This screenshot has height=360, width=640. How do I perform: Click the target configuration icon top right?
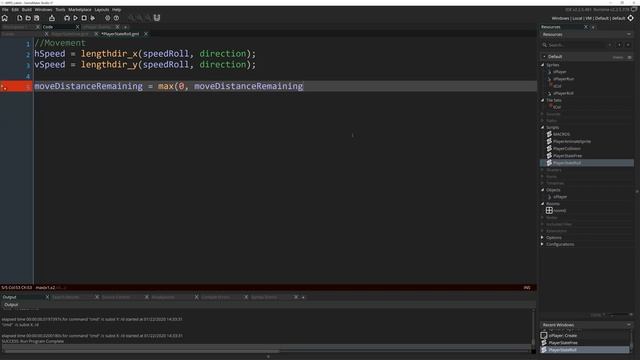[631, 18]
